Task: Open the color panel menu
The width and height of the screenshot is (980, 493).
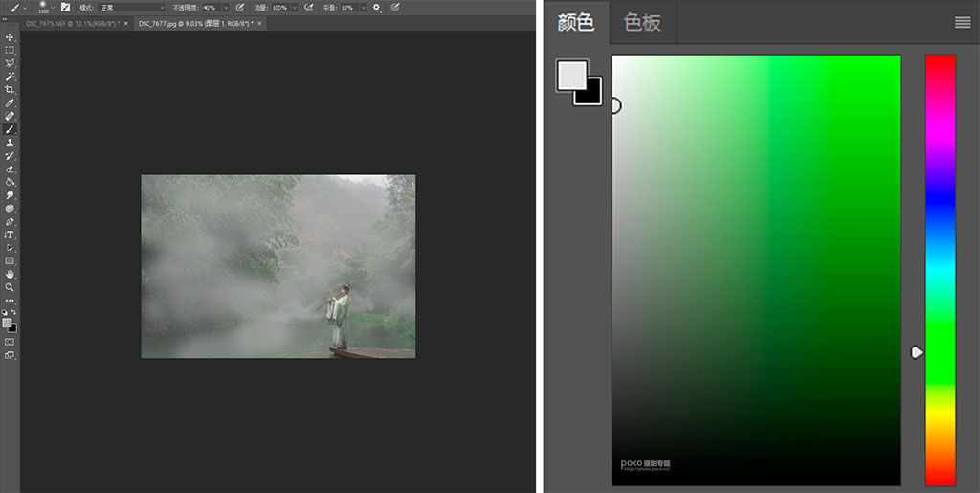Action: point(963,22)
